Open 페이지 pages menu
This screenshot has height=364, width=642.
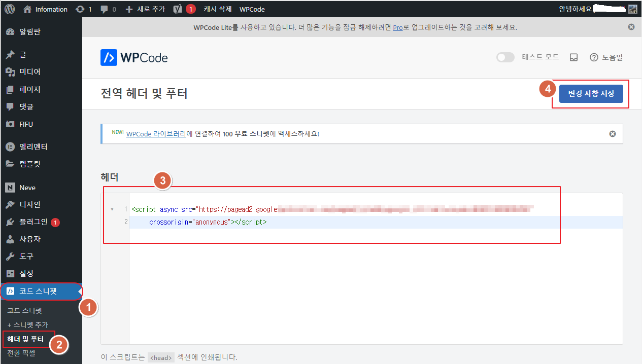coord(41,89)
